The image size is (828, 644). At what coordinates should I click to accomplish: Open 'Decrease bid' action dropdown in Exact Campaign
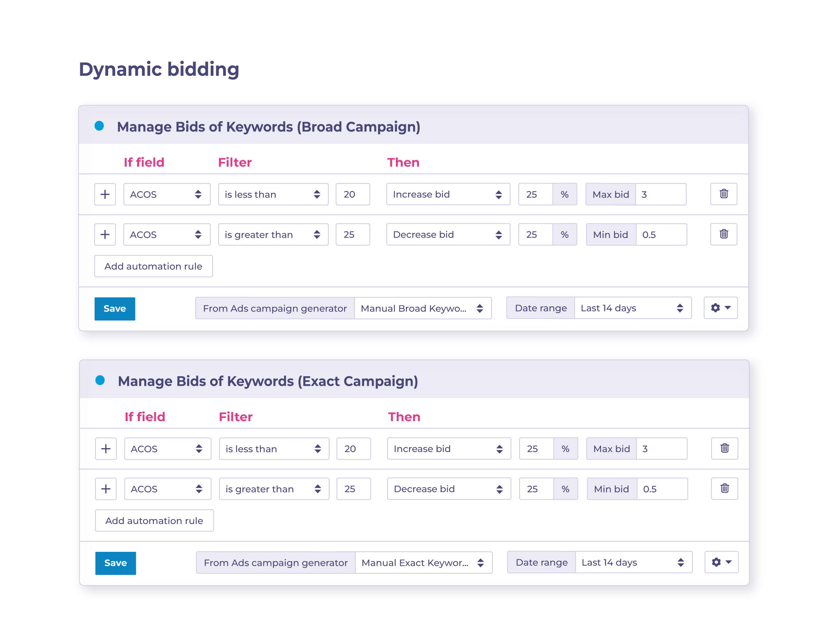pos(449,489)
